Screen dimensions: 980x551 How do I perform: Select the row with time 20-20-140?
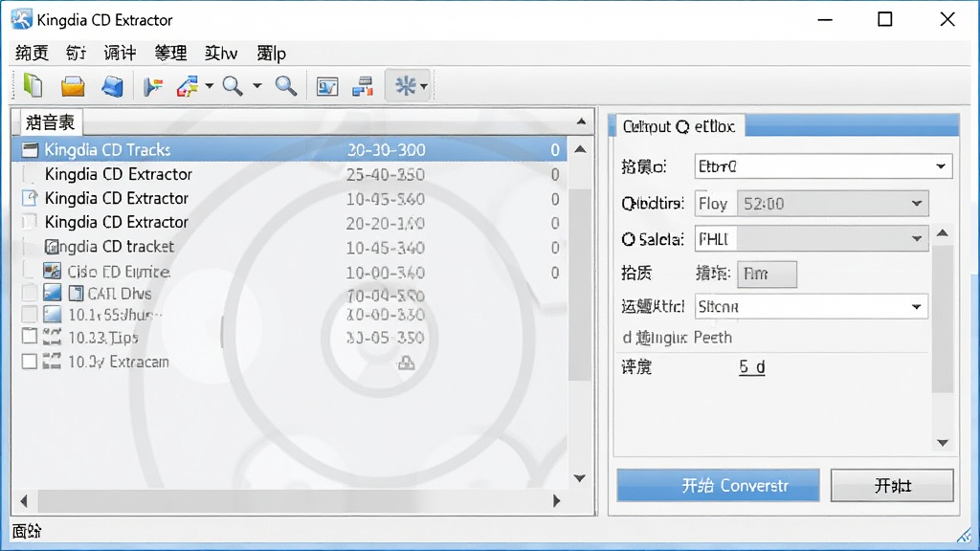pos(289,223)
